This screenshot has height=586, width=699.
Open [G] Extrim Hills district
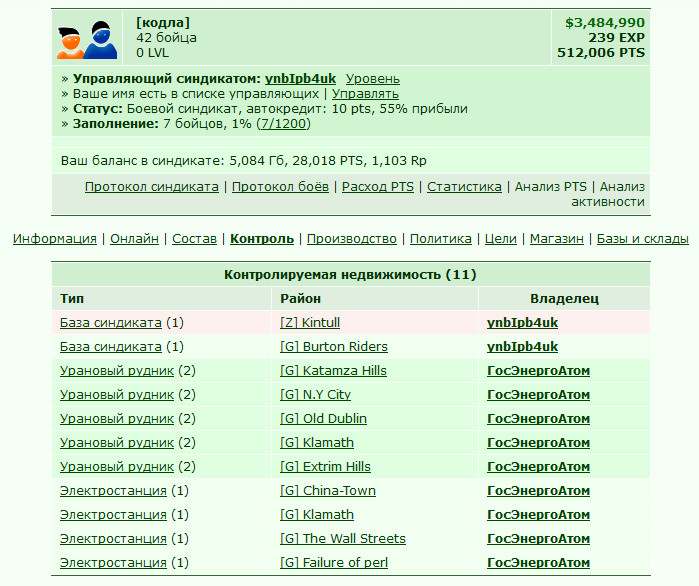coord(325,467)
